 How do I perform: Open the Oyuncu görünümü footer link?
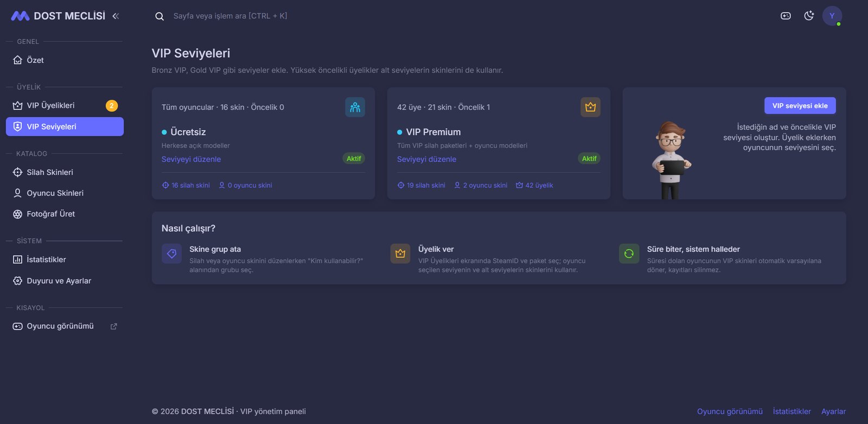730,412
